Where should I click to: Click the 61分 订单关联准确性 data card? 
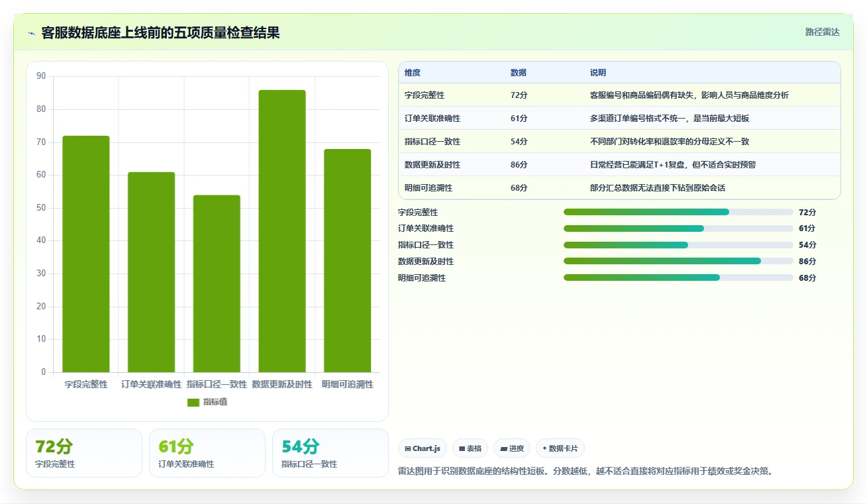pyautogui.click(x=207, y=453)
